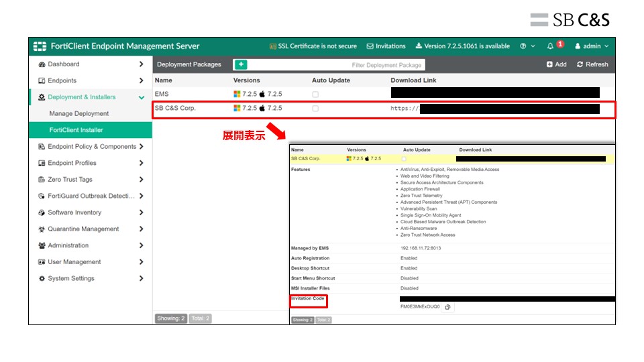Image resolution: width=644 pixels, height=362 pixels.
Task: Click the Dashboard gauge icon
Action: (x=42, y=64)
